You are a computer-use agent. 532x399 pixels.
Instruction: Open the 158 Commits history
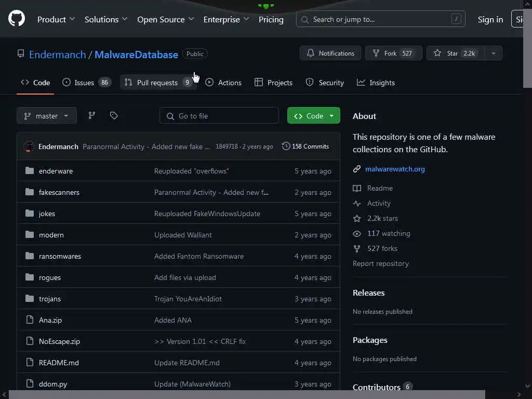305,146
